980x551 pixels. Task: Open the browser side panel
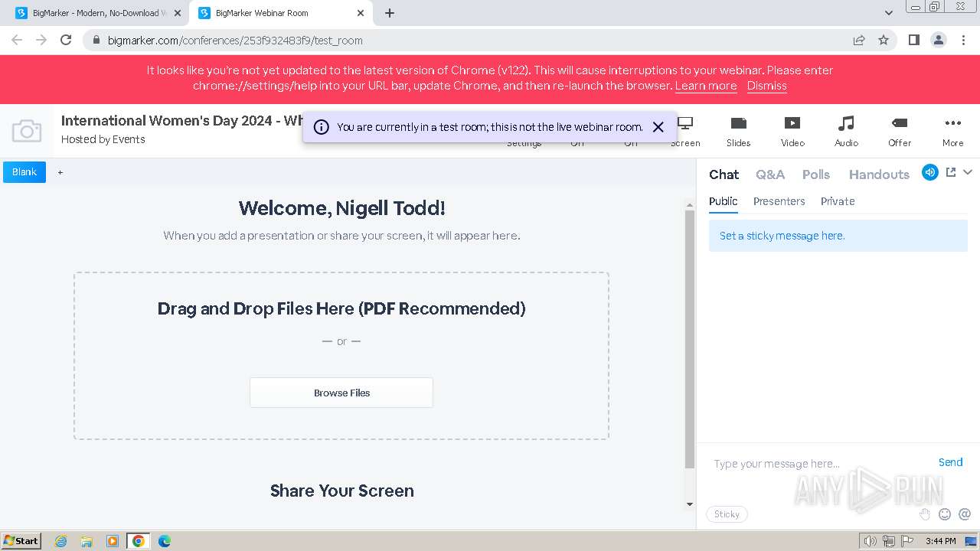(913, 40)
